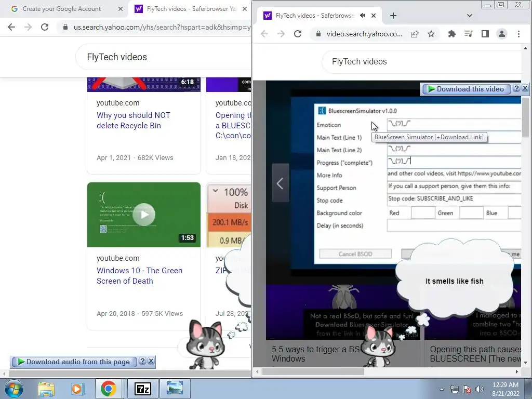Click forward arrow in right Chrome window

tap(281, 34)
